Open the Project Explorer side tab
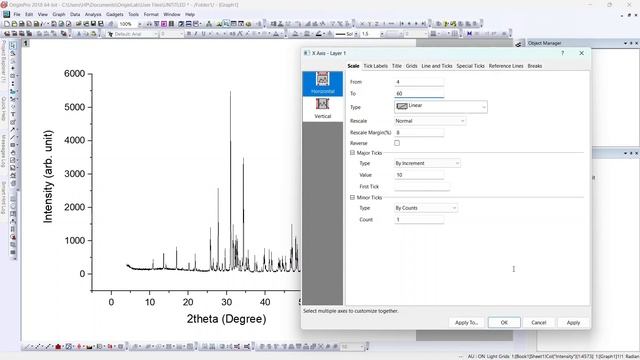640x360 pixels. (x=3, y=61)
